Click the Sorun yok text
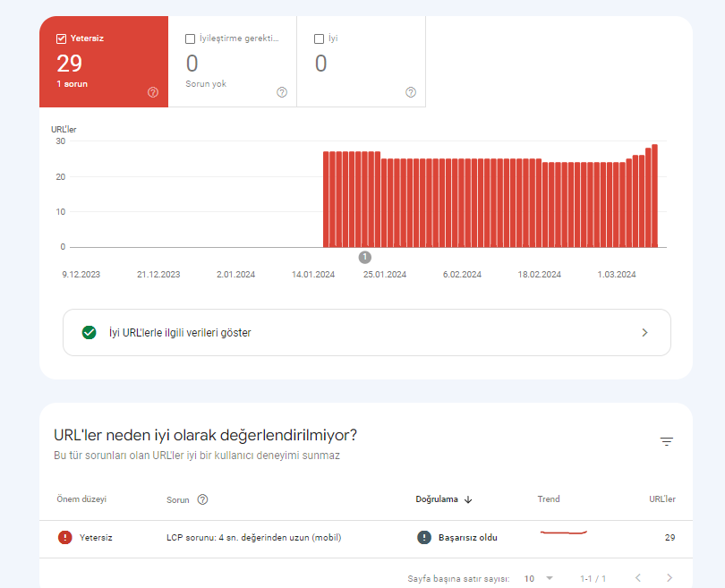This screenshot has width=725, height=588. pyautogui.click(x=206, y=84)
